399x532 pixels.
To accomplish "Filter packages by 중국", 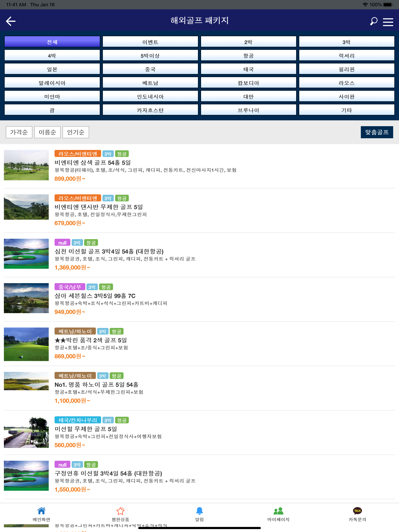I will (x=150, y=69).
